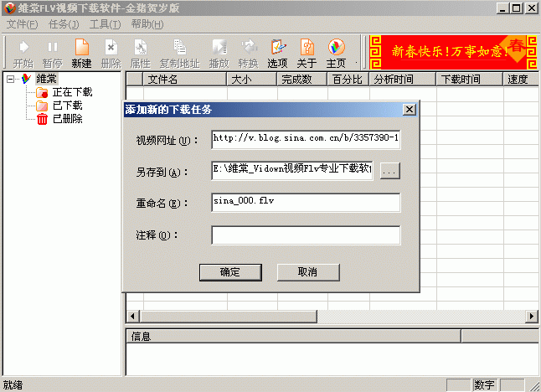Open the 工具(T) menu
Screen dimensions: 541x392
coord(105,23)
